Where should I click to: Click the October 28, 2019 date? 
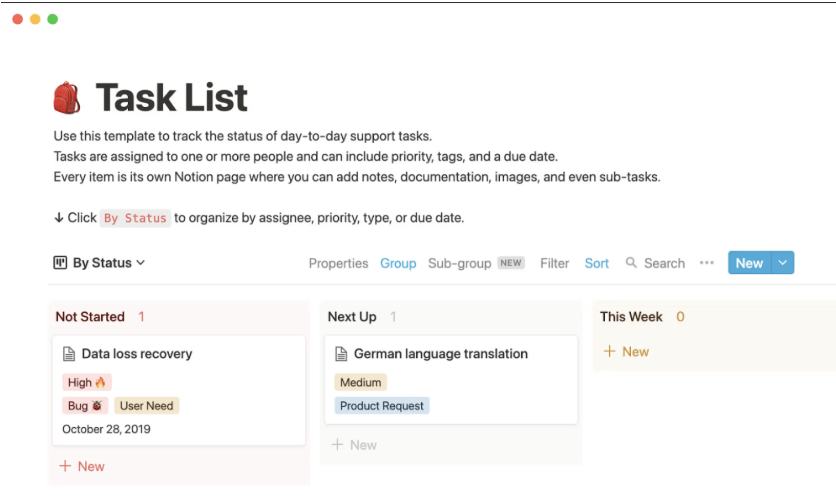tap(106, 429)
